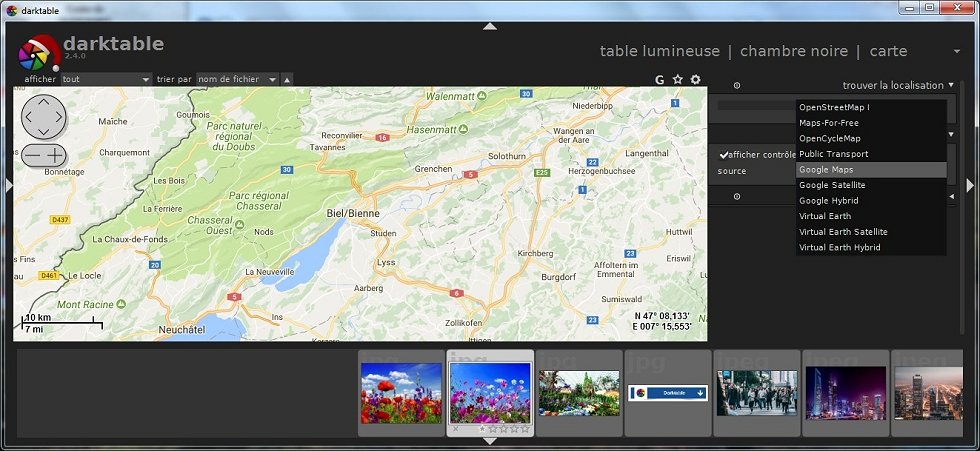
Task: Select OpenCycleMap map source
Action: click(871, 139)
